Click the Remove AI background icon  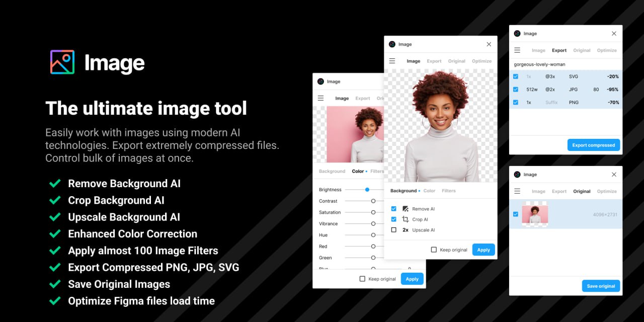tap(406, 209)
